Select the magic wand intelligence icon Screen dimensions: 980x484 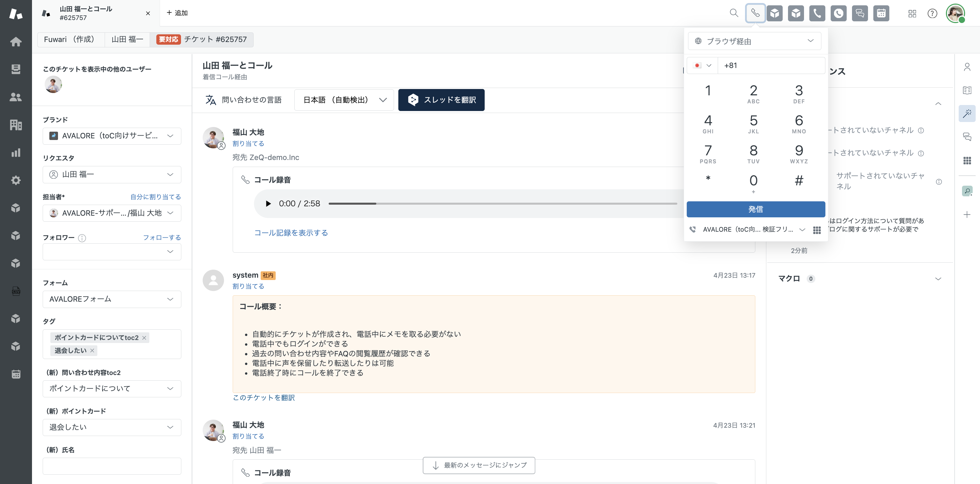967,113
